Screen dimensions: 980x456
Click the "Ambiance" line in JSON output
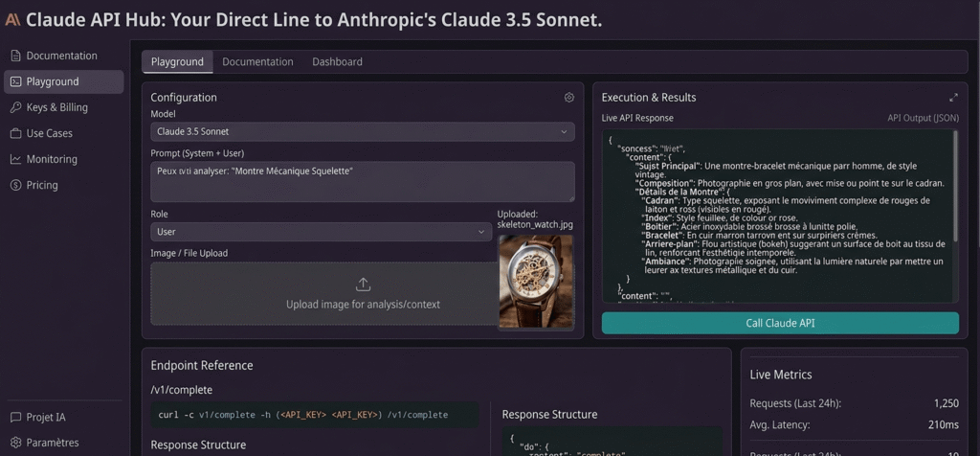[x=792, y=266]
